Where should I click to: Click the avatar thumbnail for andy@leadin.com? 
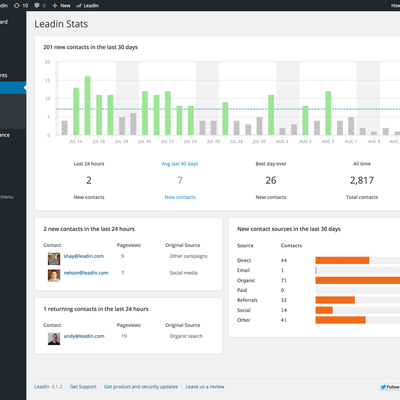[54, 339]
